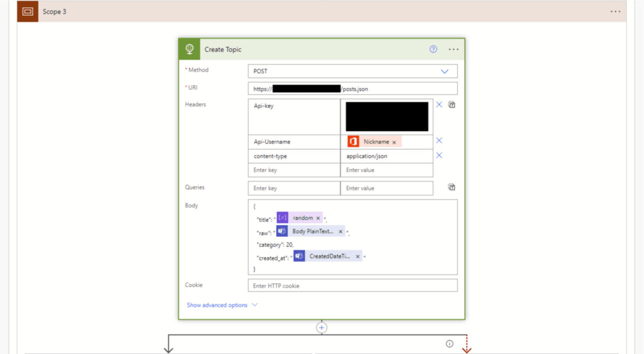Screen dimensions: 644x354
Task: Open the Scope 3 ellipsis menu
Action: point(615,11)
